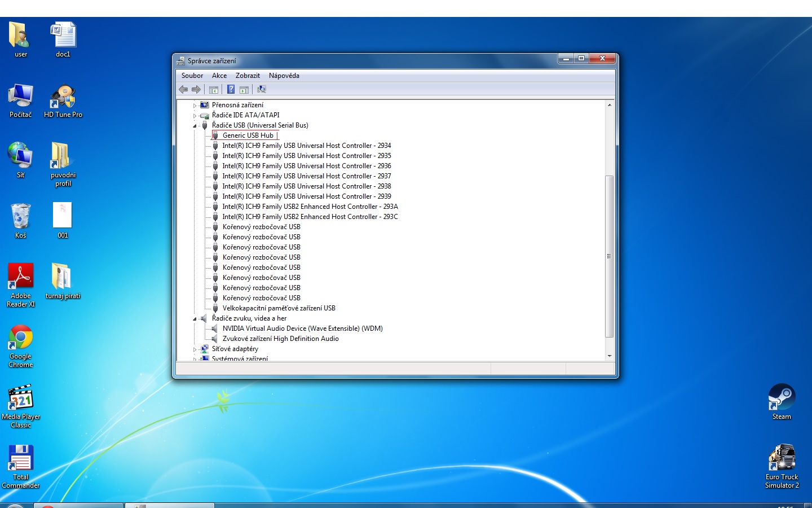Select NVIDIA Virtual Audio Device entry

point(302,329)
